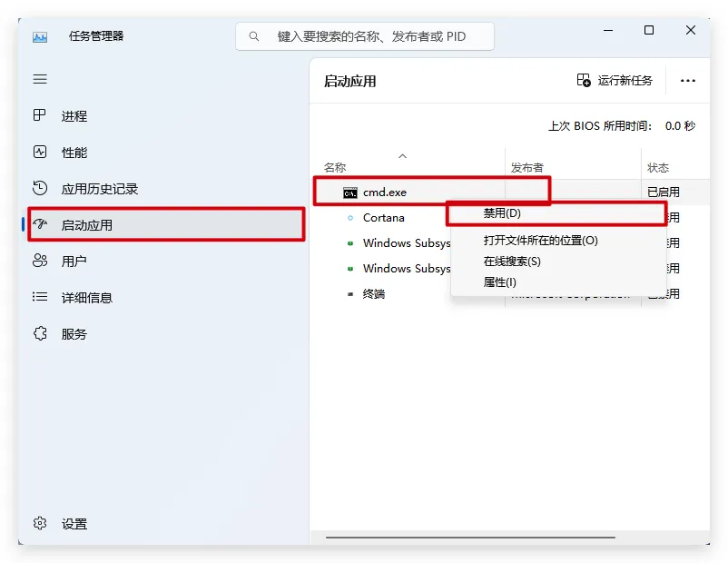The height and width of the screenshot is (563, 728).
Task: Open the 性能 (Performance) page
Action: tap(74, 153)
